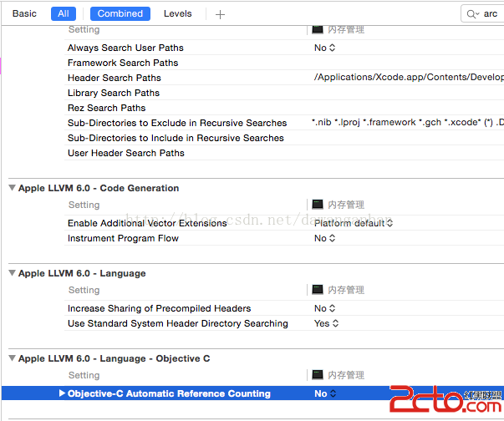
Task: Click the plus add build setting button
Action: coord(220,14)
